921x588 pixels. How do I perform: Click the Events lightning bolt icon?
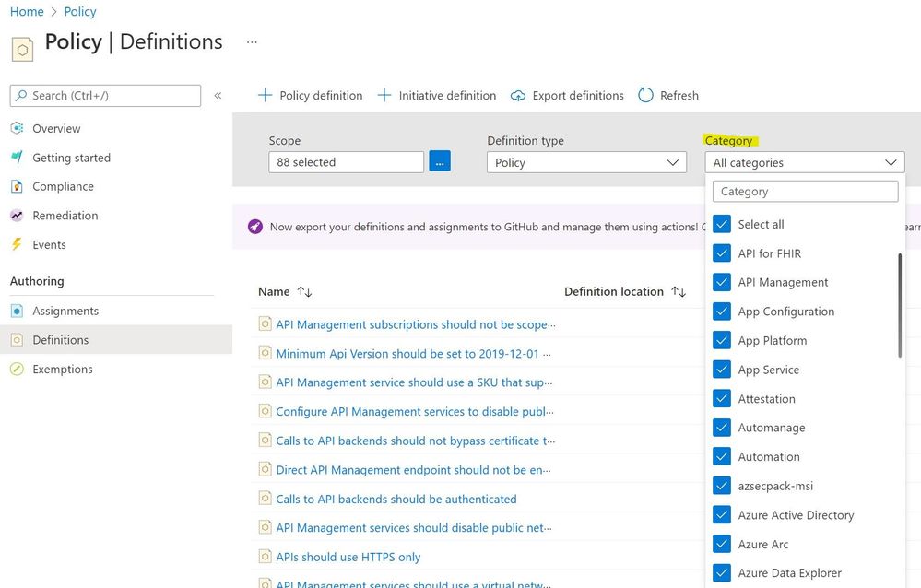[17, 244]
